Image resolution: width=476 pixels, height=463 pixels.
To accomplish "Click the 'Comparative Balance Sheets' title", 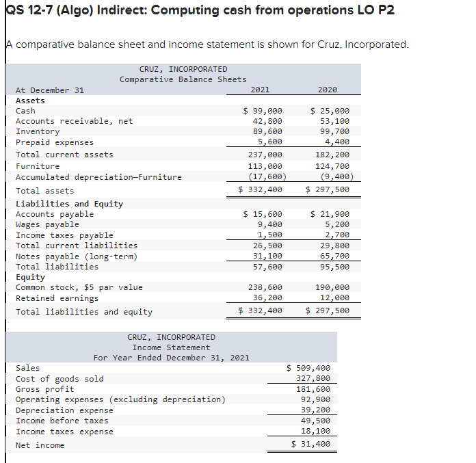I will click(183, 79).
